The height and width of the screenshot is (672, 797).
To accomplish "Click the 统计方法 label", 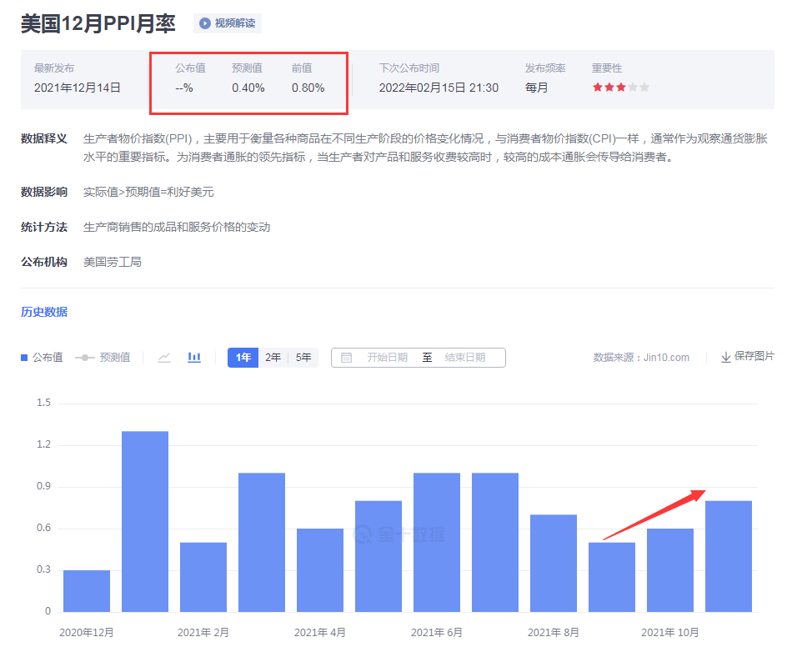I will click(x=44, y=228).
